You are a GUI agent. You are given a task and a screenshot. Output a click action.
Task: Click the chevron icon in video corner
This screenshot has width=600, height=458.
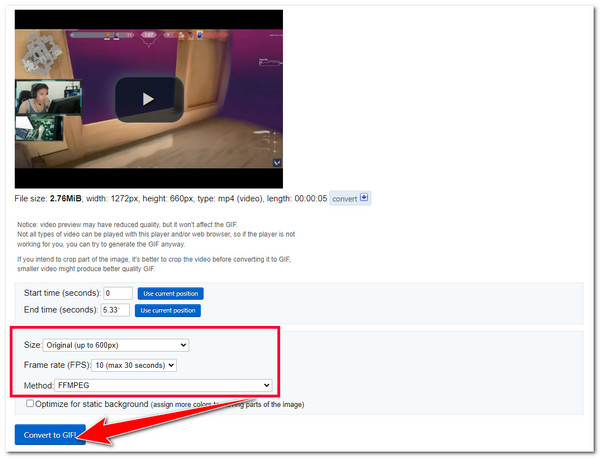pos(277,163)
